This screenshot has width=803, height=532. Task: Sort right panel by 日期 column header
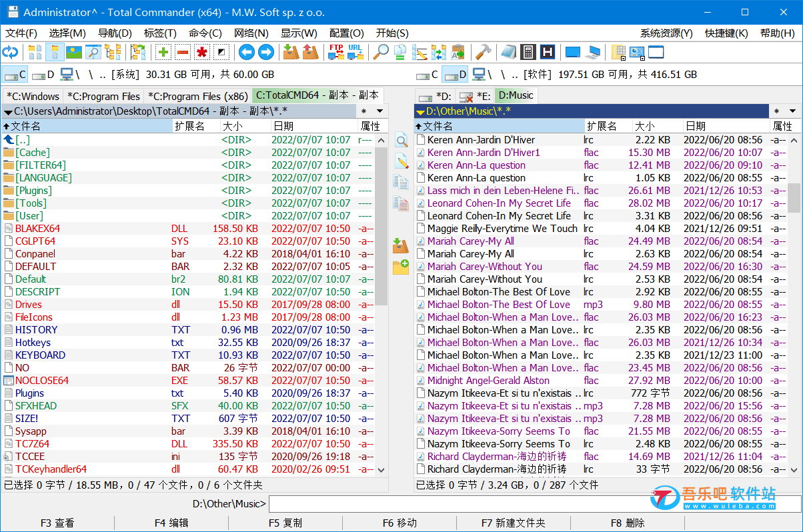tap(726, 126)
